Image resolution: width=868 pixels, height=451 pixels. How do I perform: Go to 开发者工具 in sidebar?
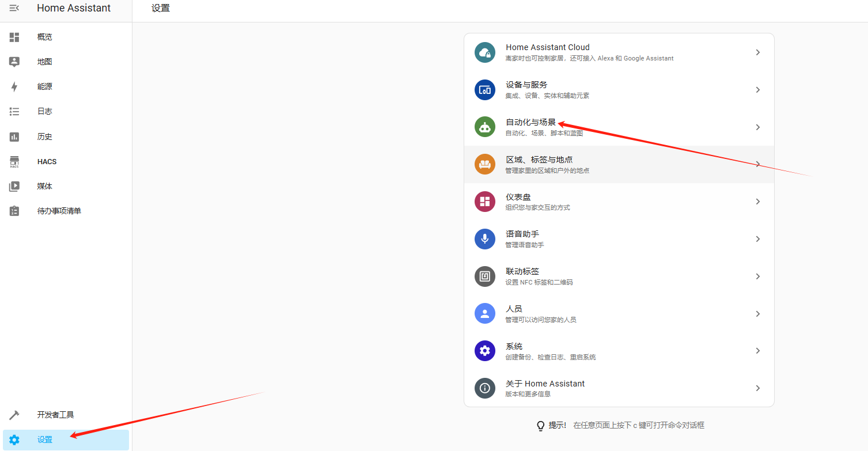[x=55, y=415]
